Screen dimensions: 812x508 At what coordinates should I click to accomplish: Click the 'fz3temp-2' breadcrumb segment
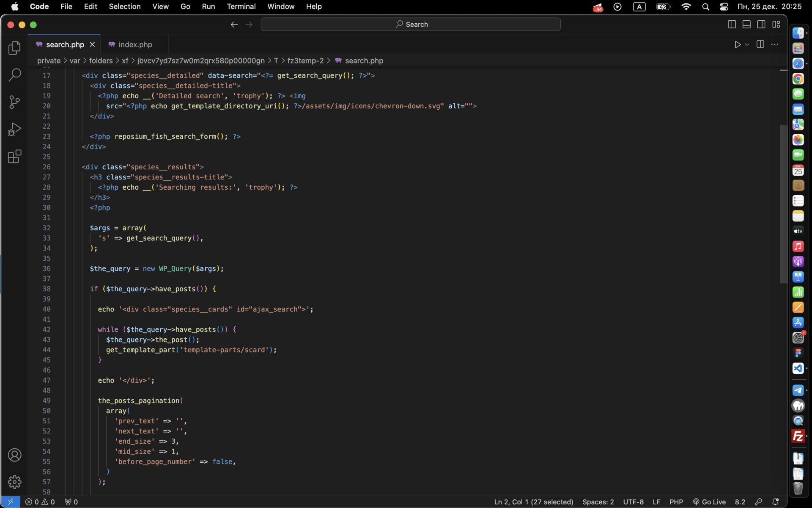pos(305,61)
